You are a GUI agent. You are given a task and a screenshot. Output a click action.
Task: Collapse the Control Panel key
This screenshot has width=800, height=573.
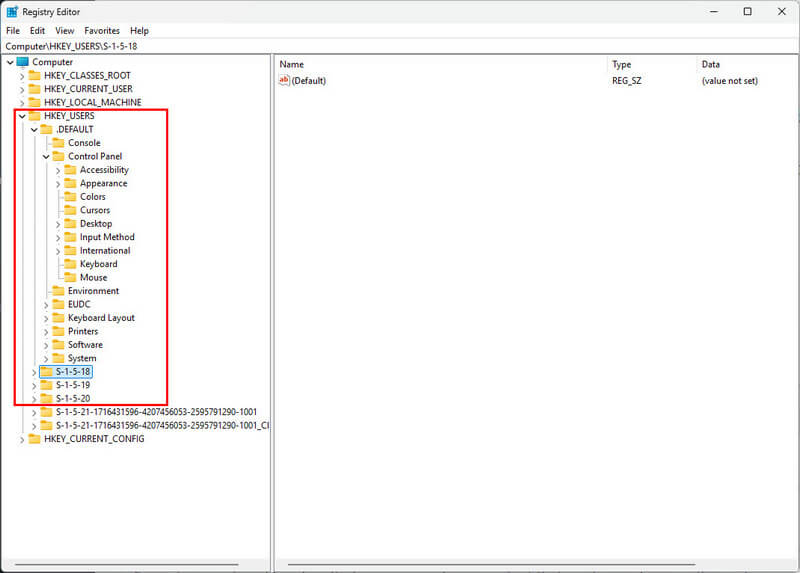pos(46,157)
